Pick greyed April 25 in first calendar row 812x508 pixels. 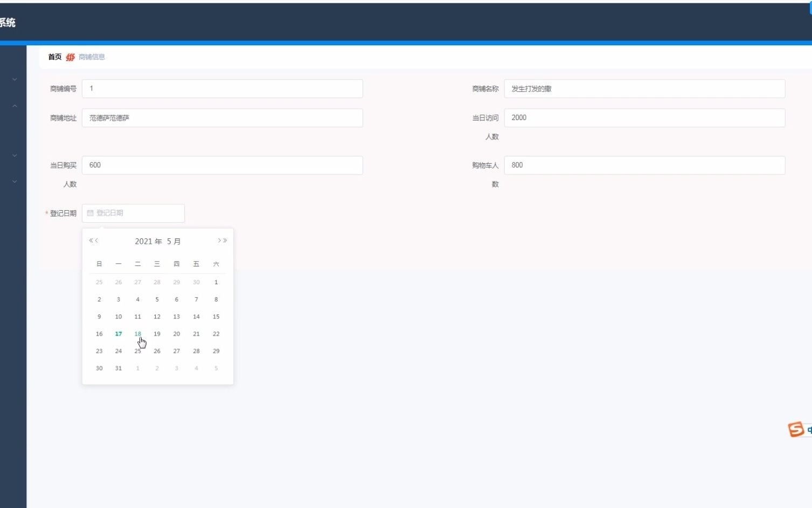99,282
